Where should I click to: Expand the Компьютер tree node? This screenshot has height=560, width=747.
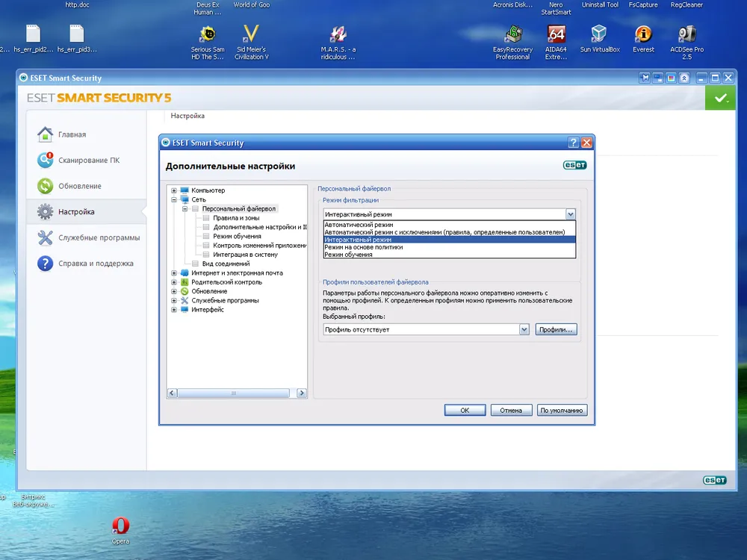point(174,190)
